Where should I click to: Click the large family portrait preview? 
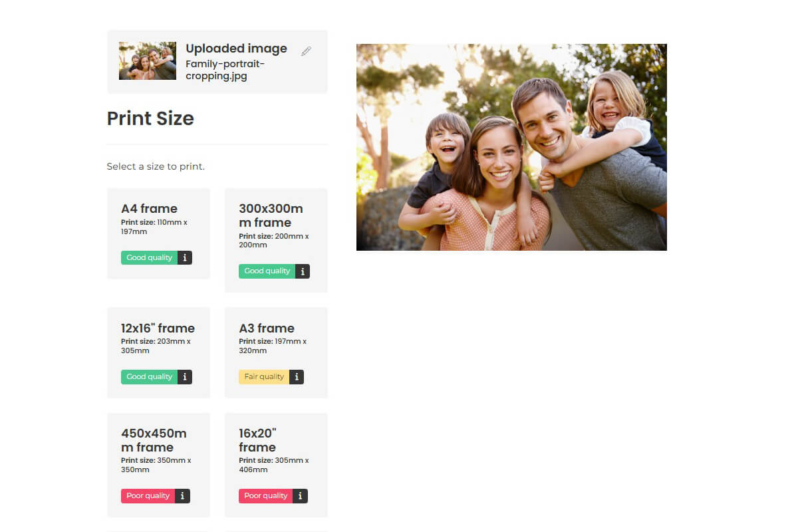point(511,147)
